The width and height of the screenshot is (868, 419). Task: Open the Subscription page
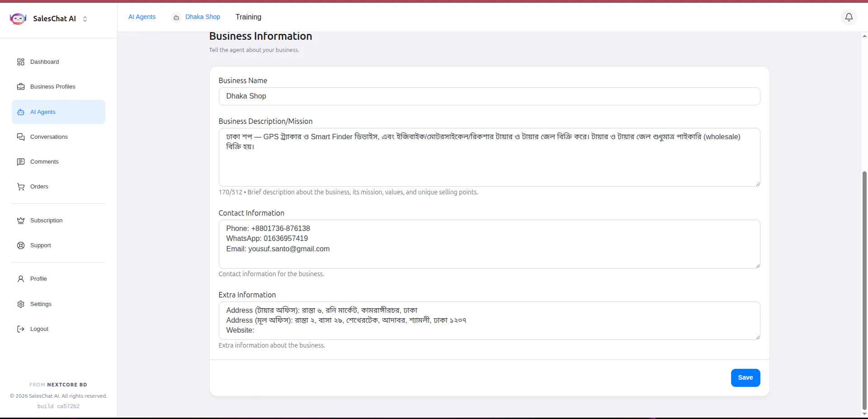point(58,221)
